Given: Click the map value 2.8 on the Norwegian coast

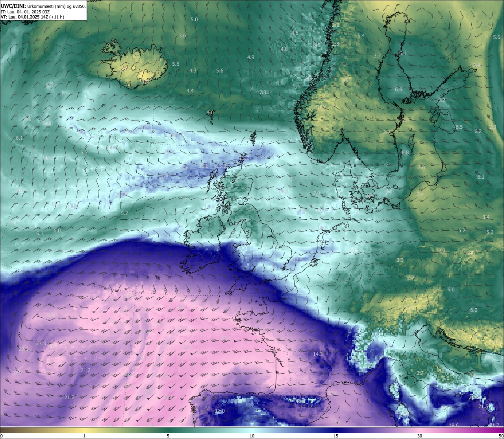Looking at the screenshot, I should 335,44.
